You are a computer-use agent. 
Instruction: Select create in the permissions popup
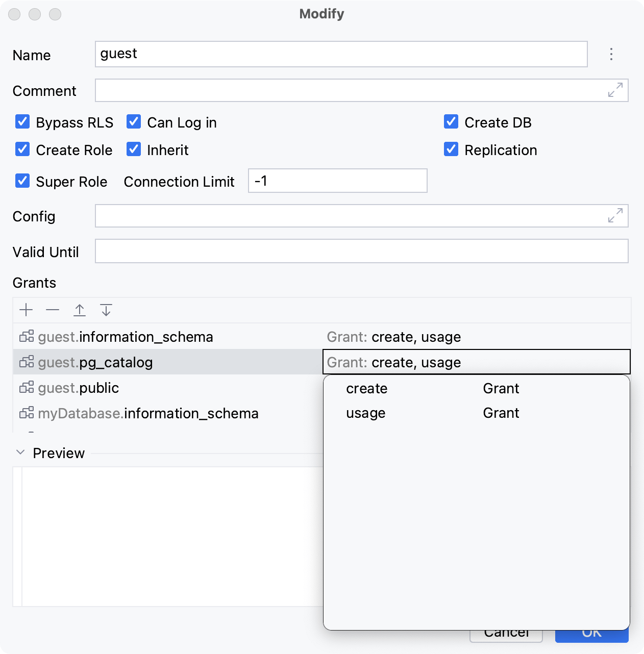(366, 388)
